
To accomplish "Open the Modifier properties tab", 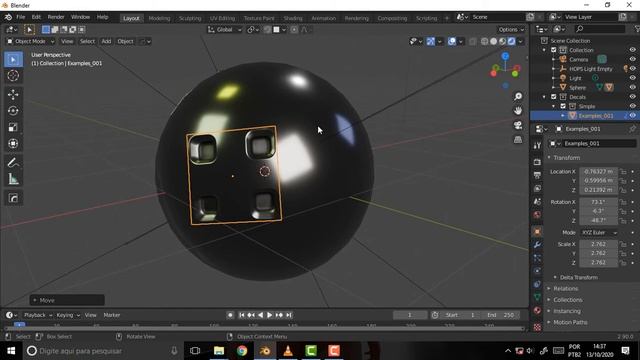I will (537, 244).
